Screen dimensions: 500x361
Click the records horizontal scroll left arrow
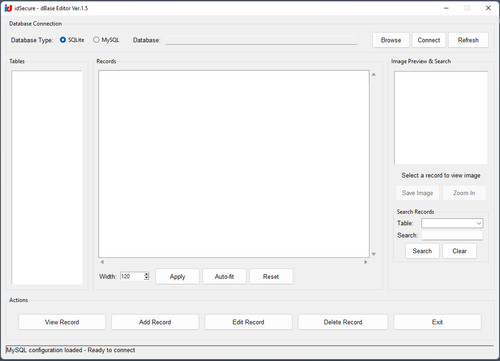(102, 262)
